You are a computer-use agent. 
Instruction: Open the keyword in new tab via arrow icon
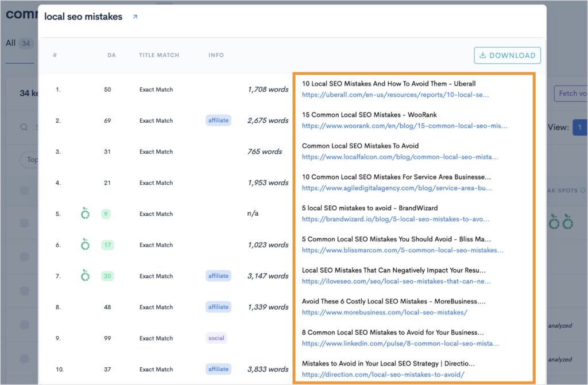[136, 17]
